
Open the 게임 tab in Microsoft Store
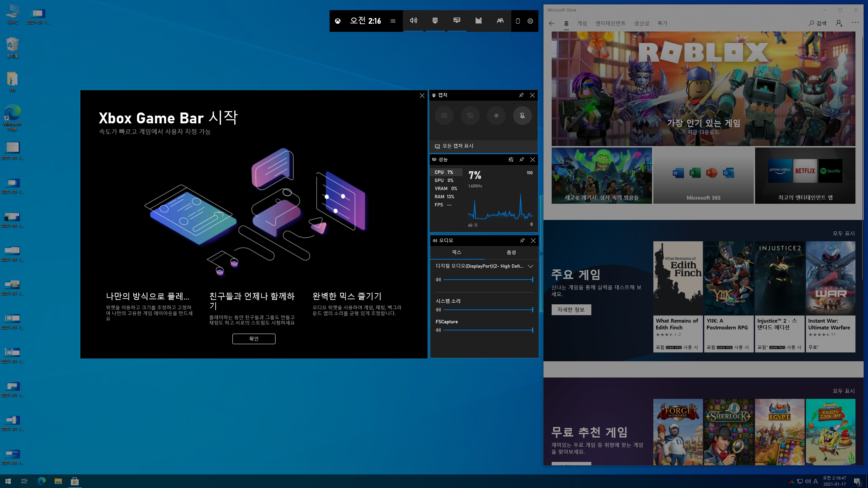[582, 23]
